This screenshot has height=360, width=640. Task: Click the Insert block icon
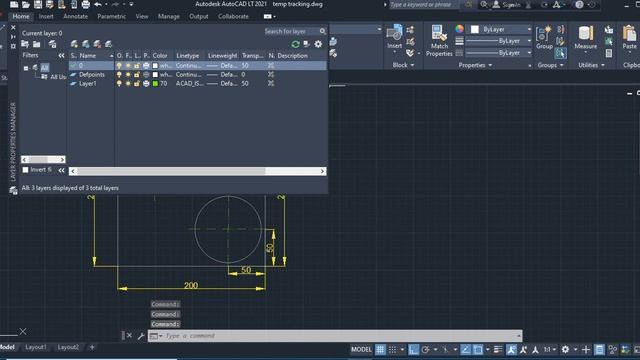tap(394, 33)
